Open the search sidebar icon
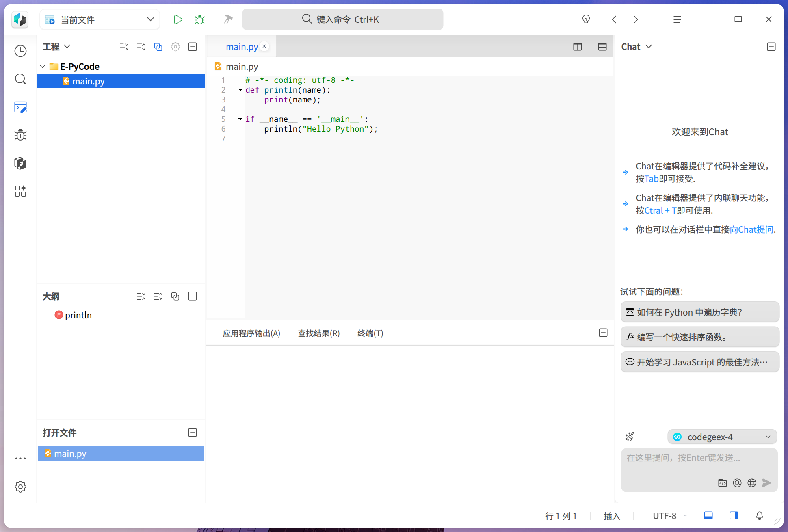This screenshot has width=788, height=532. coord(20,79)
